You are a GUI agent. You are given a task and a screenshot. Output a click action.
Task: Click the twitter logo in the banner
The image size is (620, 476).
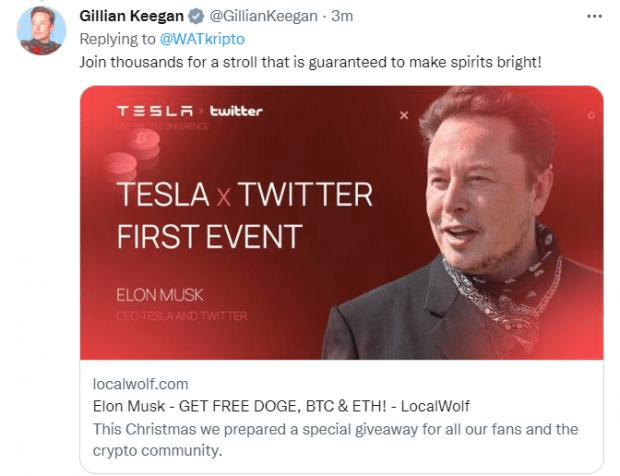point(236,111)
